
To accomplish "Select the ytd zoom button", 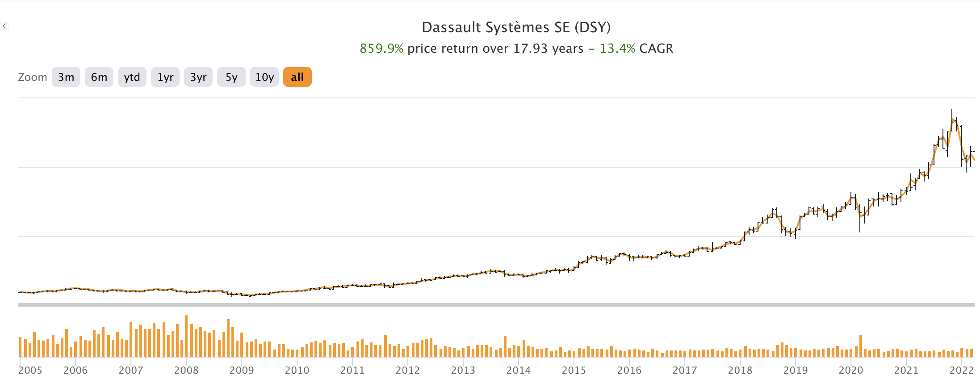I will click(132, 77).
